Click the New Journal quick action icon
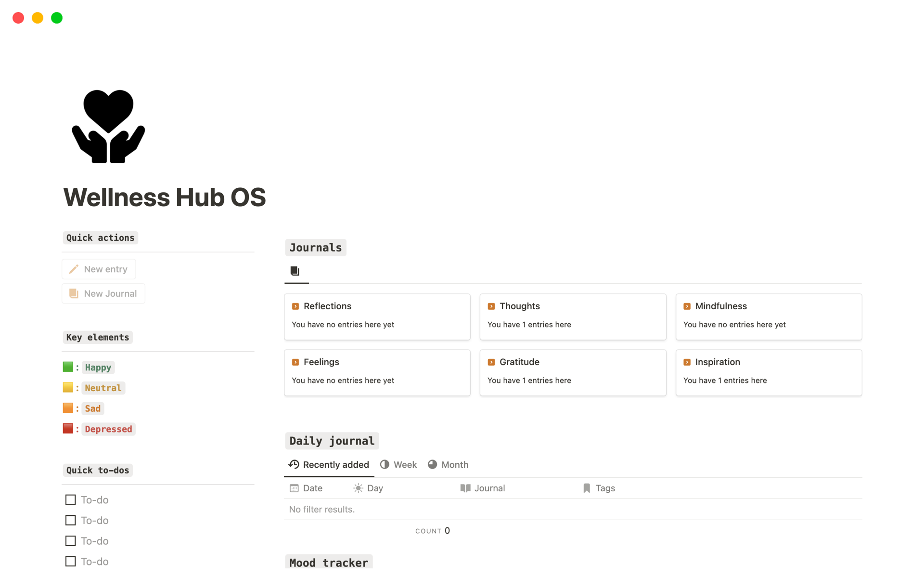The height and width of the screenshot is (578, 924). 74,293
